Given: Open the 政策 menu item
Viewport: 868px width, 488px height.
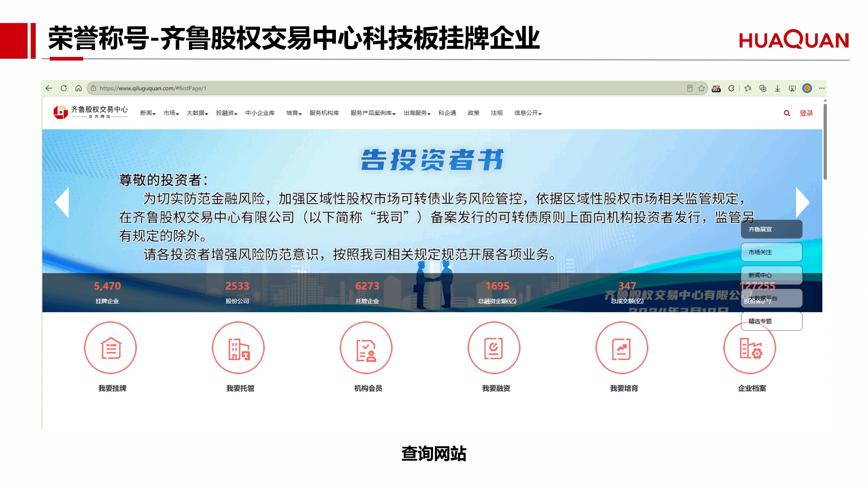Looking at the screenshot, I should click(473, 113).
